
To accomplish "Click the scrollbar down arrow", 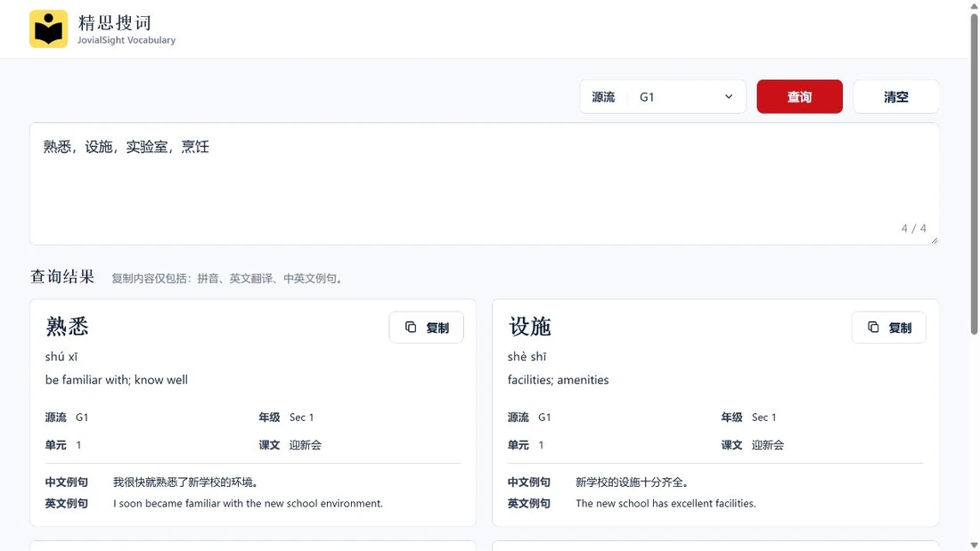I will [974, 546].
